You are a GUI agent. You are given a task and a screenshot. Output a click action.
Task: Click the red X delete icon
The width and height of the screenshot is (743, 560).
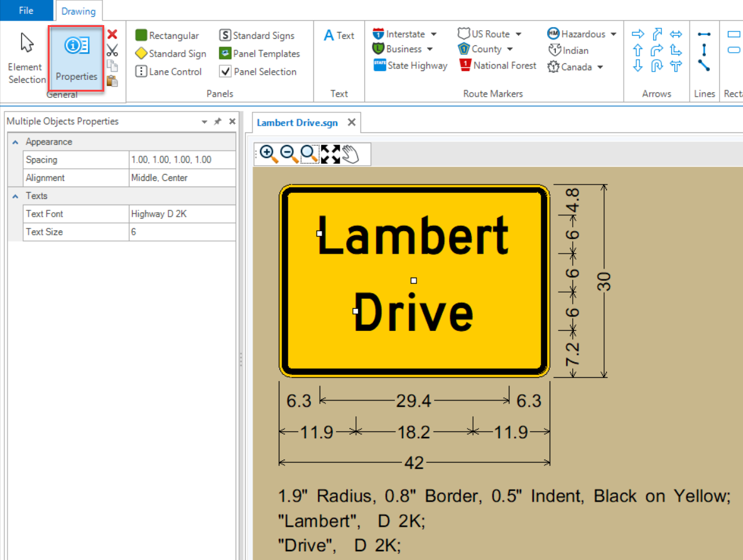tap(112, 35)
